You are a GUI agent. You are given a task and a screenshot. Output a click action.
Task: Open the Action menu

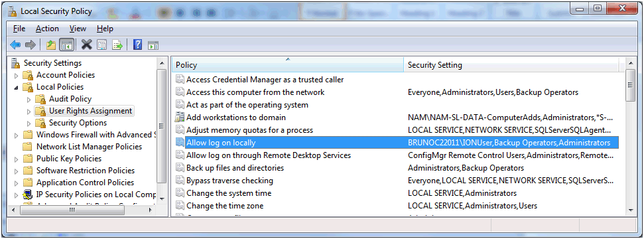[47, 29]
